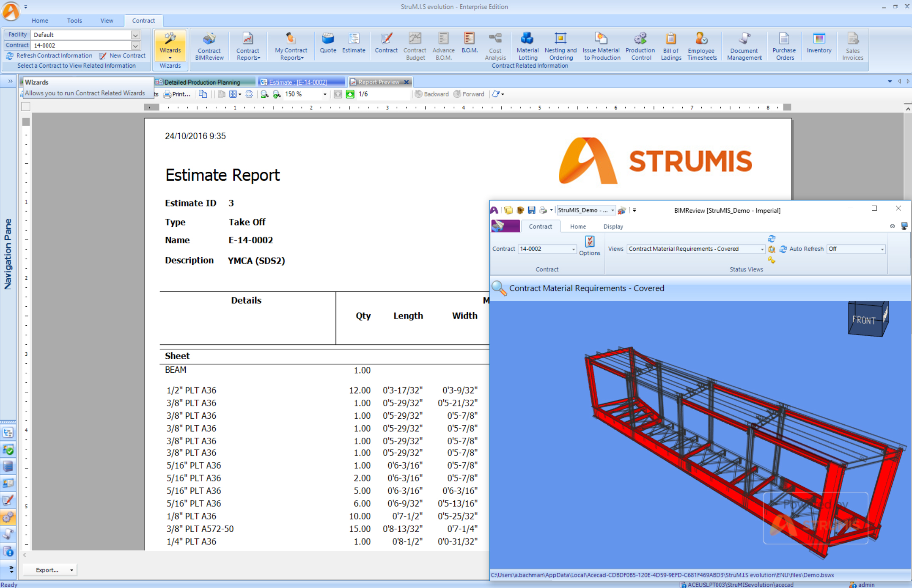Click Refresh Contract Information
Screen dimensions: 912x588
coord(49,55)
